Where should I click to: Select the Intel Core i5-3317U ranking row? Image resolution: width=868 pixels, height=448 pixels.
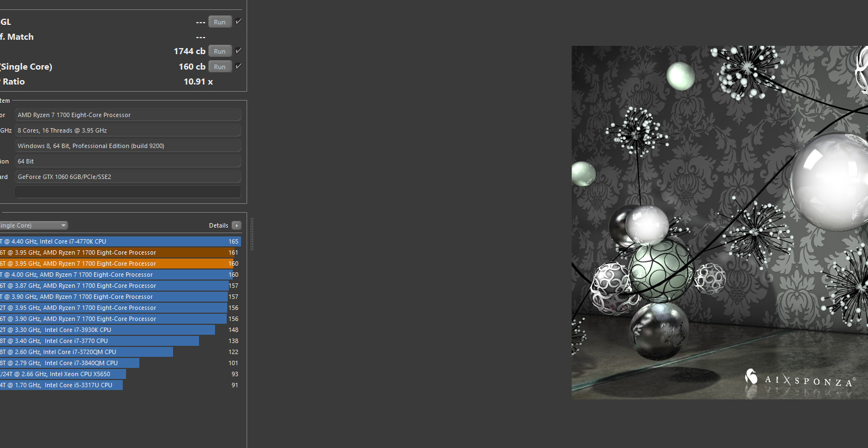[121, 385]
